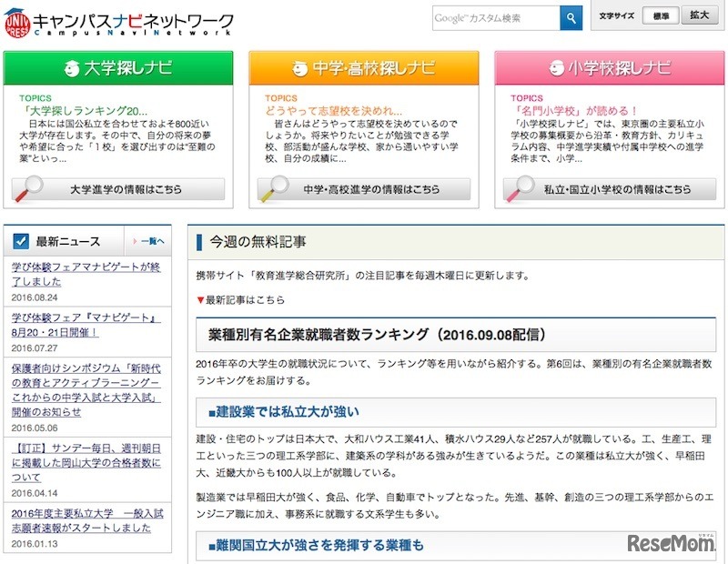Click the face icon on 中学・高校探しナビ banner
The image size is (728, 564).
(300, 66)
